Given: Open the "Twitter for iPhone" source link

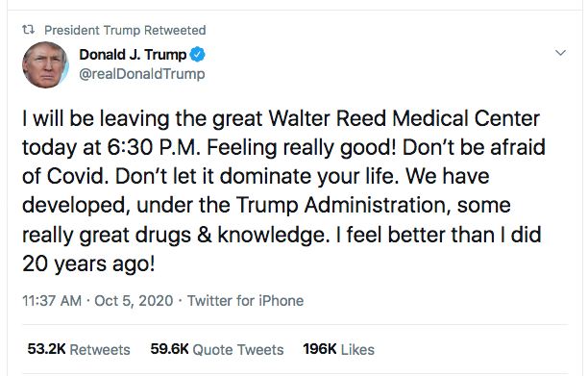Looking at the screenshot, I should click(x=245, y=301).
